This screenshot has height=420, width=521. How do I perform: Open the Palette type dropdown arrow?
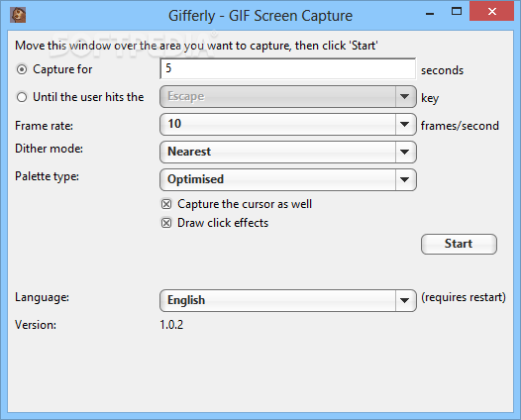click(x=404, y=179)
